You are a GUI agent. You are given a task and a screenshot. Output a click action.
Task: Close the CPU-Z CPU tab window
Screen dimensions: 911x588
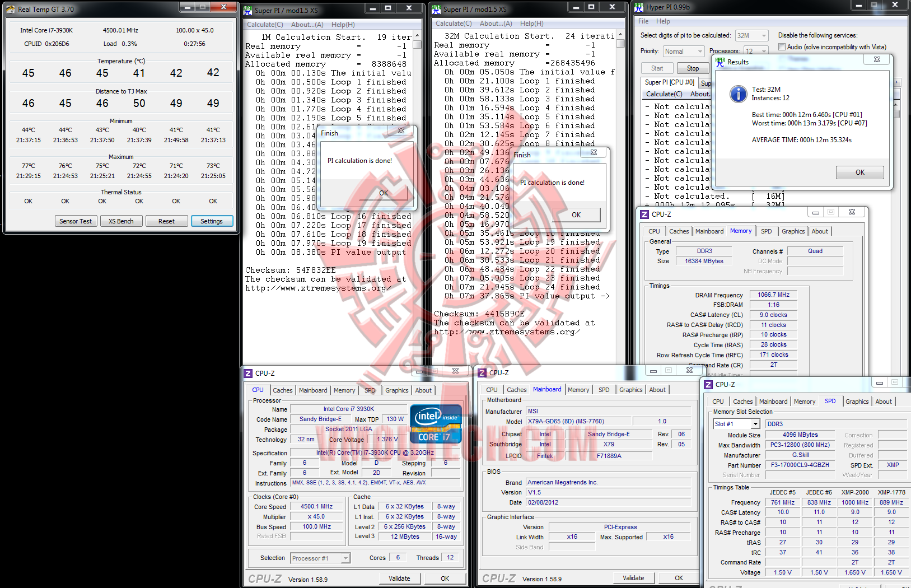455,371
